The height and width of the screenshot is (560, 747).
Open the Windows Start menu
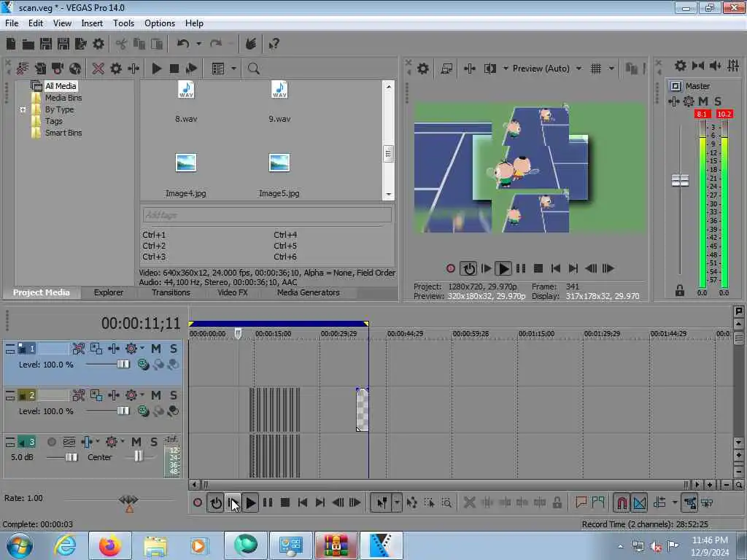19,545
